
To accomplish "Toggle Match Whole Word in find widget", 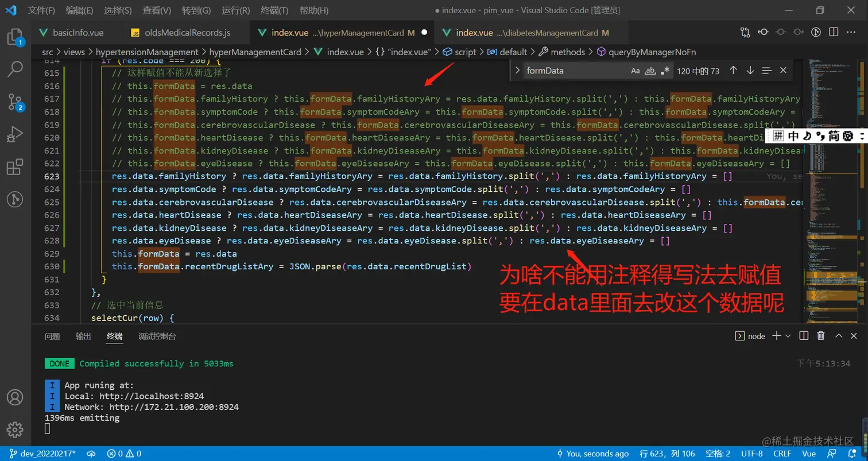I will tap(650, 71).
